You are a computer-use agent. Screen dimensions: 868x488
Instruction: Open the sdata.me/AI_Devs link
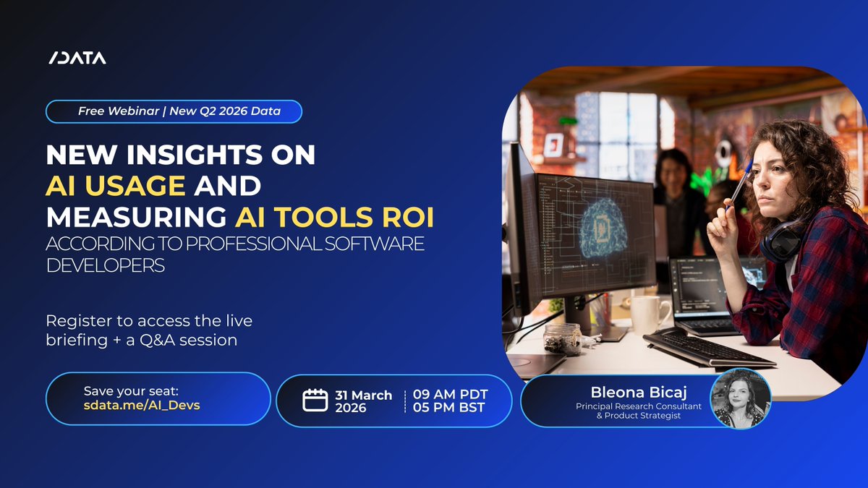[142, 405]
